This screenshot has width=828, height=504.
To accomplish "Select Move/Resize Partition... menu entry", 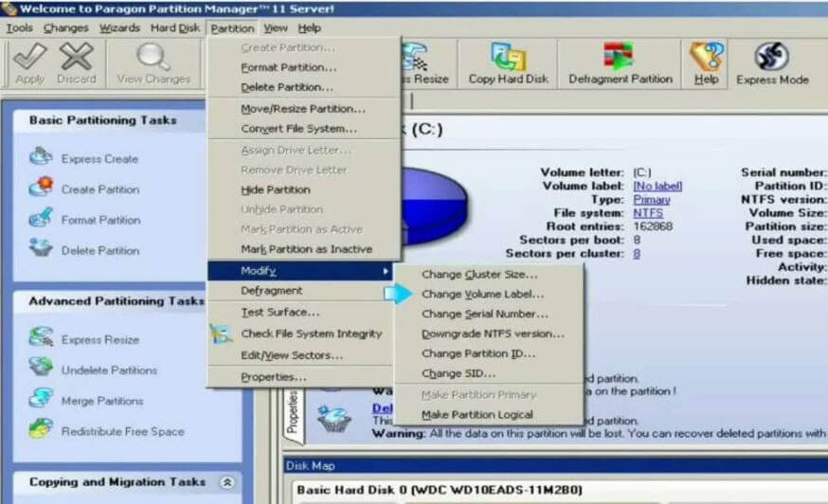I will [304, 109].
